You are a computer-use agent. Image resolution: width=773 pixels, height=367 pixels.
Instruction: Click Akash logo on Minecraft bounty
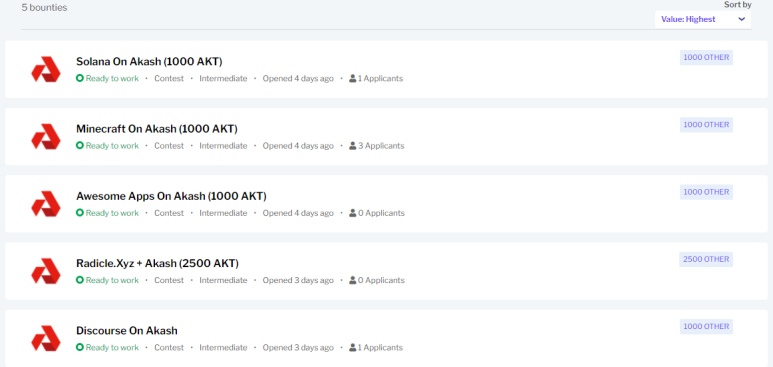pyautogui.click(x=46, y=136)
